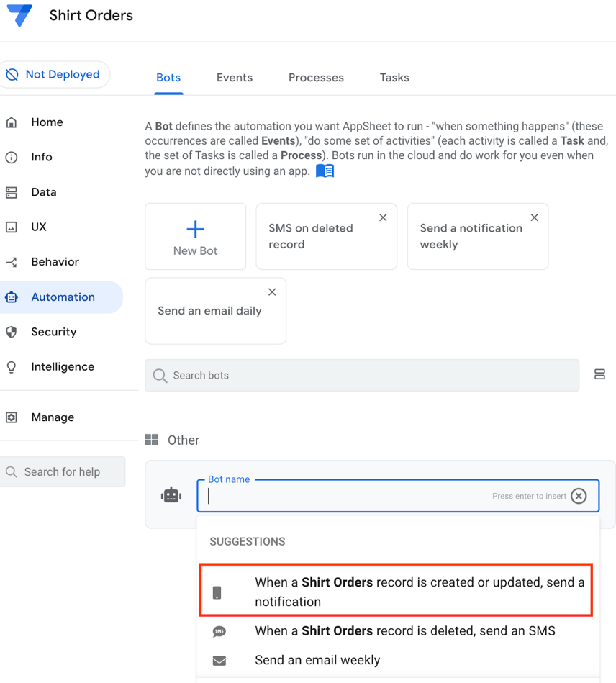This screenshot has height=683, width=616.
Task: Toggle the bot list layout view icon
Action: point(599,374)
